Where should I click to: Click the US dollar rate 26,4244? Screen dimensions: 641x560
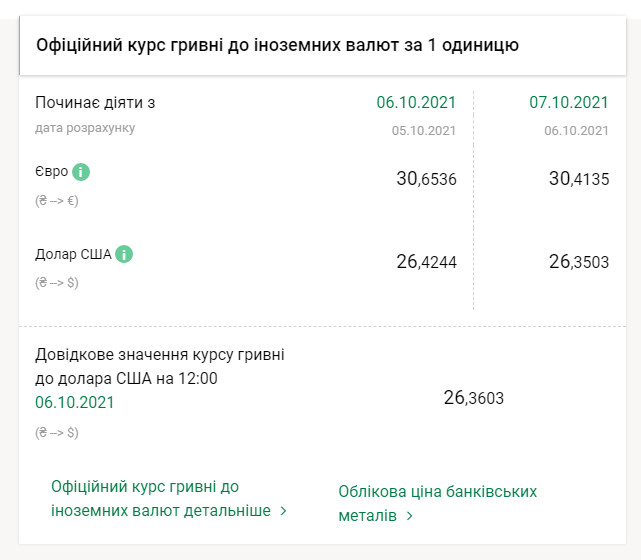(426, 262)
